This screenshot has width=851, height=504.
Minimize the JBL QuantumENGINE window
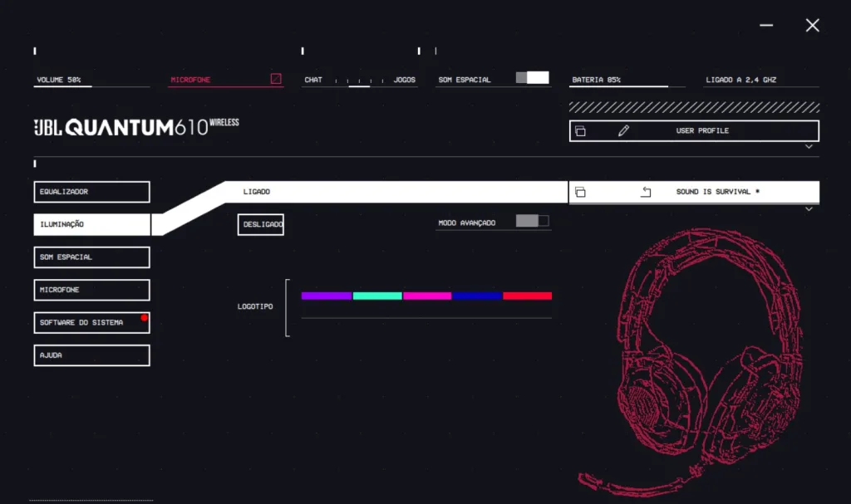pyautogui.click(x=766, y=25)
